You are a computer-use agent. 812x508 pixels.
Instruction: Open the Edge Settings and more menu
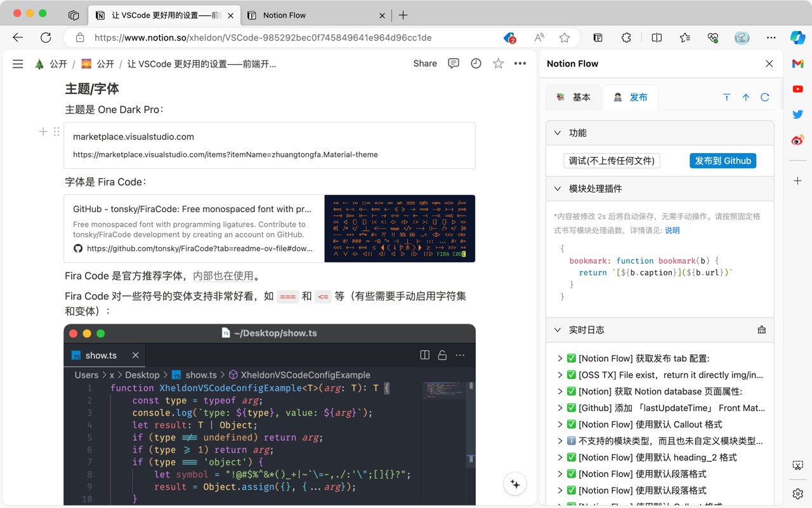[771, 37]
